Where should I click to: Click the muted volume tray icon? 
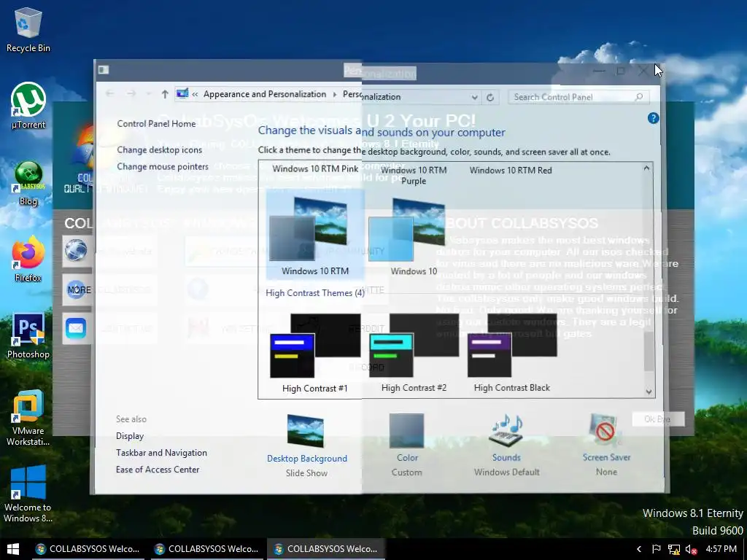[x=692, y=550]
